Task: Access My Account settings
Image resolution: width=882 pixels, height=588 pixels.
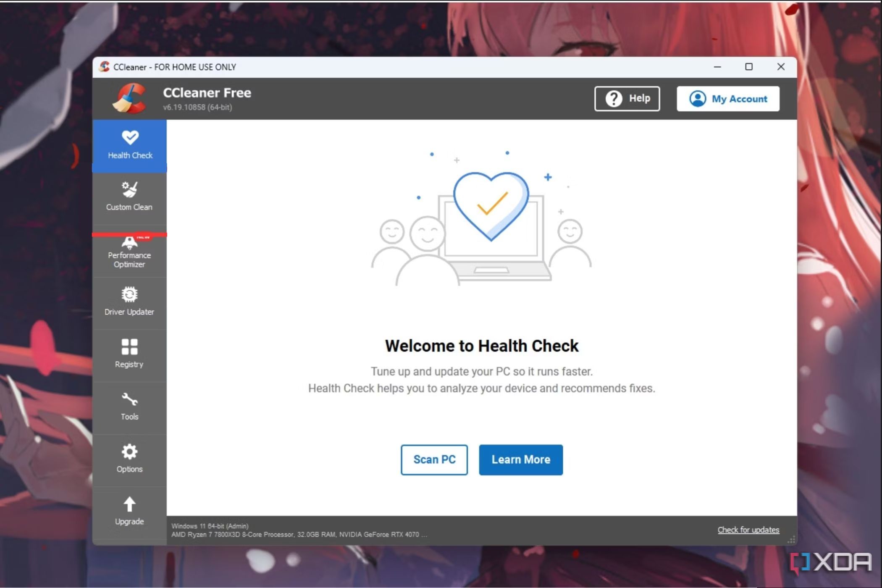Action: [x=728, y=98]
